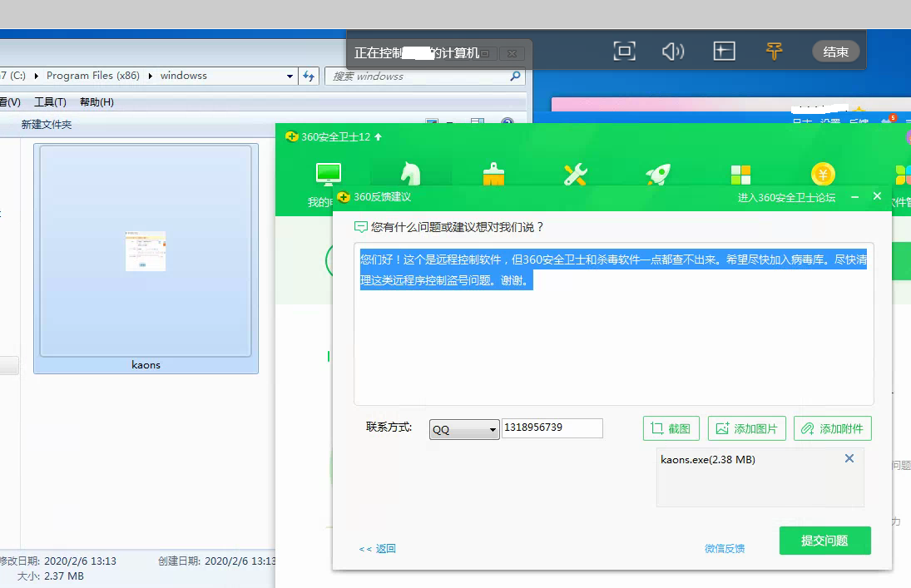Click the 添加附件 button
This screenshot has height=588, width=911.
[x=832, y=428]
